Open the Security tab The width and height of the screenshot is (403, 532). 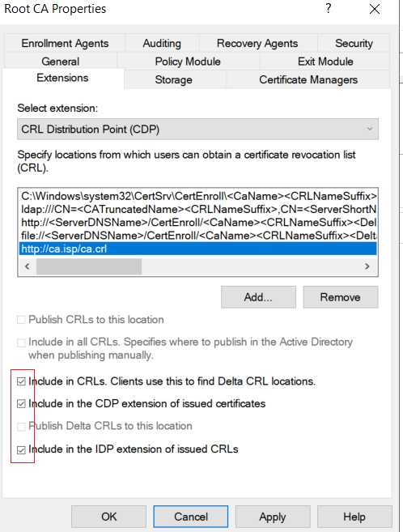pyautogui.click(x=354, y=43)
